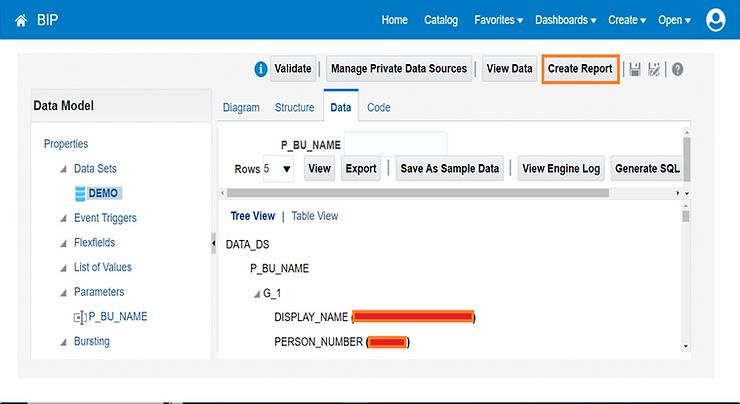Viewport: 740px width, 404px height.
Task: Open the user profile avatar
Action: [x=717, y=20]
